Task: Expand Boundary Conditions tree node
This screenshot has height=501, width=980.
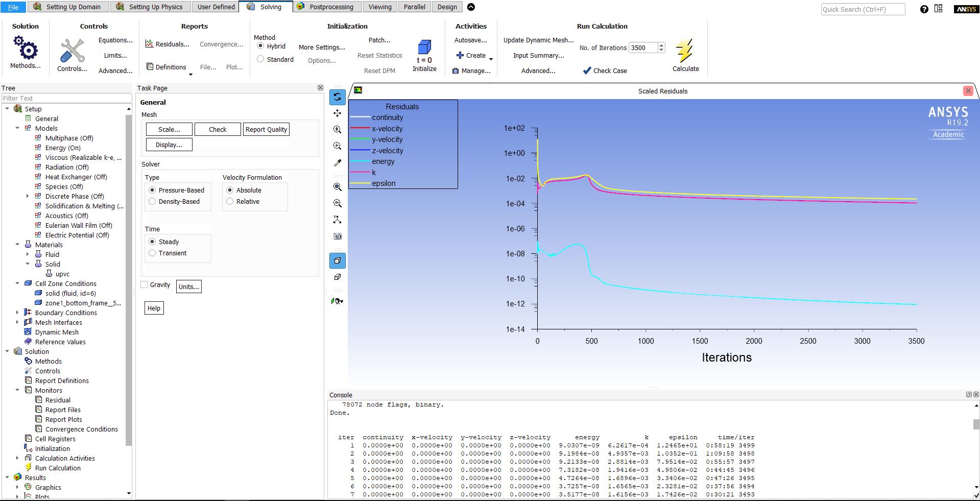Action: coord(17,313)
